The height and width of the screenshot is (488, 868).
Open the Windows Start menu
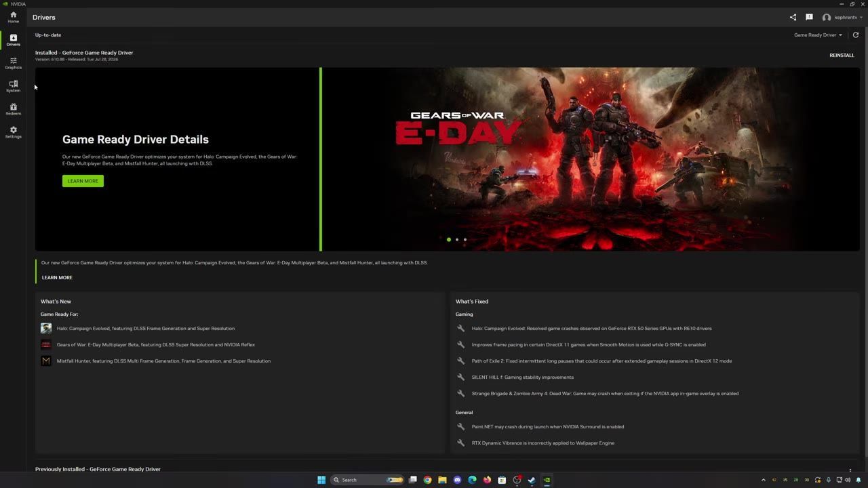pos(321,480)
